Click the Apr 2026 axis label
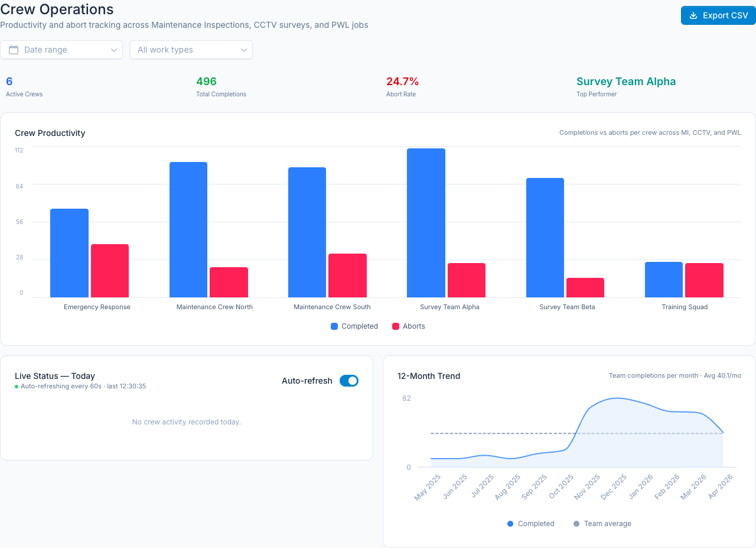This screenshot has width=756, height=548. 721,487
